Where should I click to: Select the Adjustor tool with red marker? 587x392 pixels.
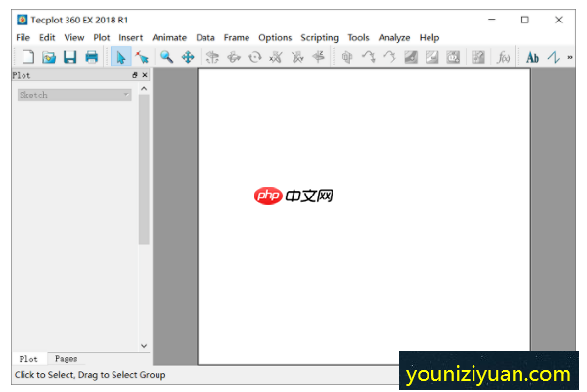[x=142, y=57]
